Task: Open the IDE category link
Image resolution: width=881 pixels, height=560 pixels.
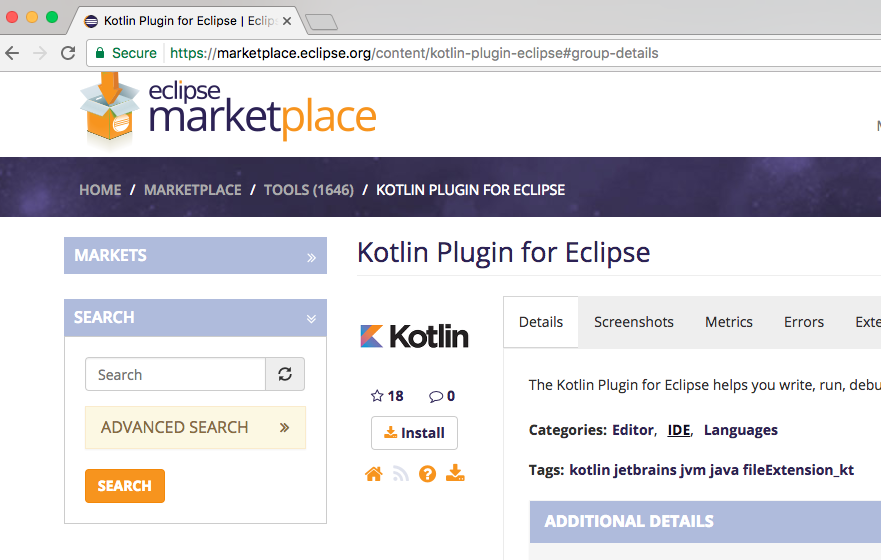Action: (679, 430)
